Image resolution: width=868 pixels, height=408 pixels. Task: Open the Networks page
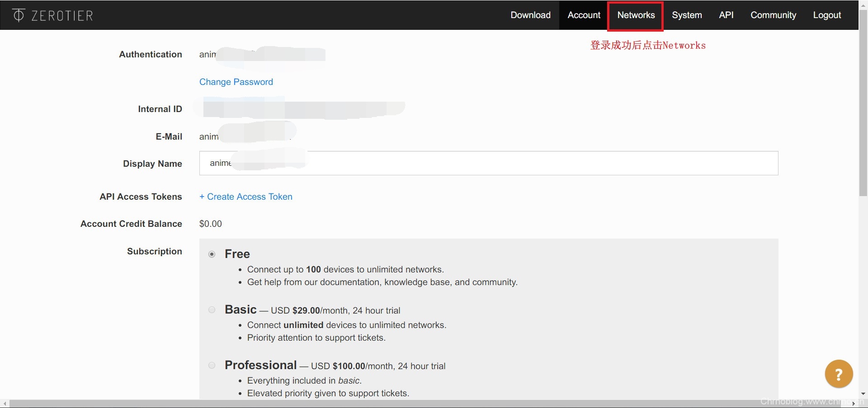coord(636,15)
